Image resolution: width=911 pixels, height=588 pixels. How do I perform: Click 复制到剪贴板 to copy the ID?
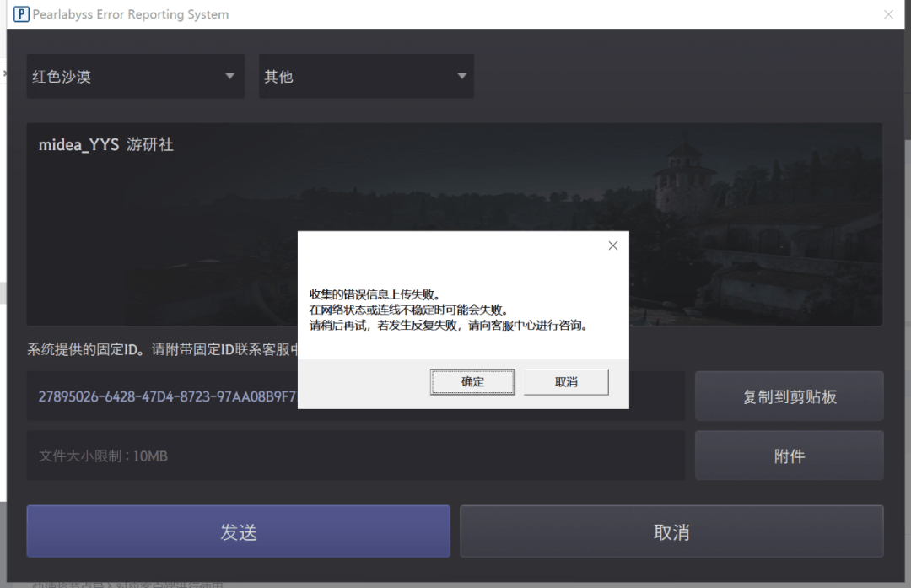click(x=789, y=396)
